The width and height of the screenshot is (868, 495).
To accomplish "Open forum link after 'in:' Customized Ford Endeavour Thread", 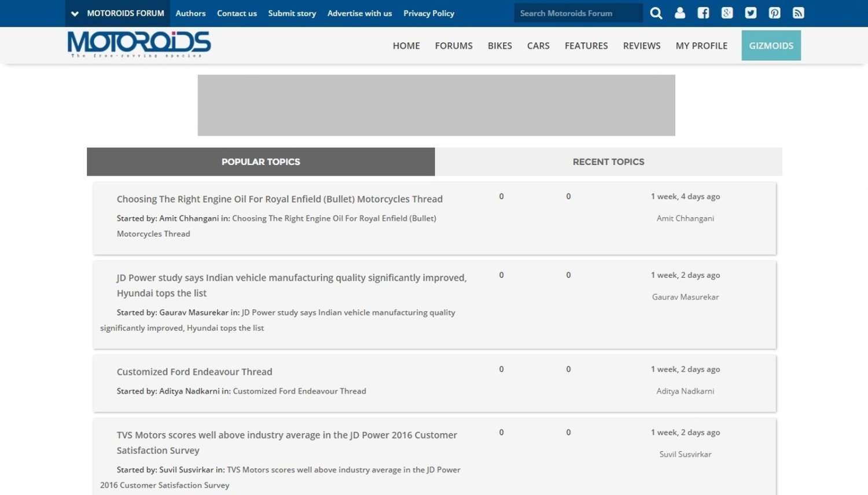I will [x=299, y=391].
